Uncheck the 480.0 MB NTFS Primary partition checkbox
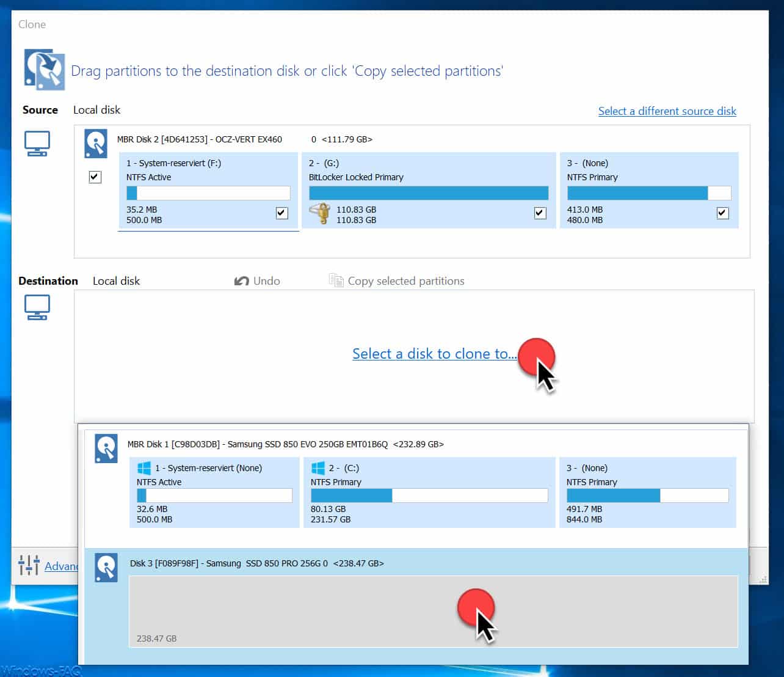Viewport: 784px width, 677px height. pos(722,213)
